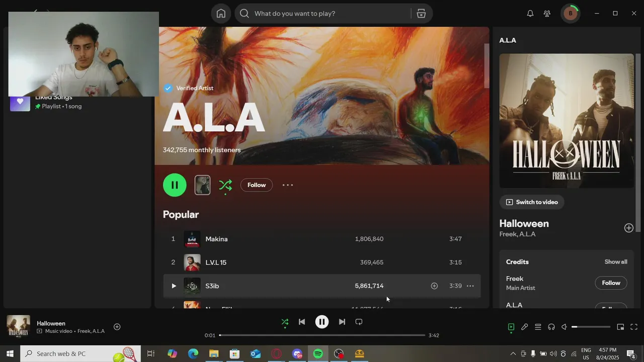644x362 pixels.
Task: Skip to next track
Action: click(x=342, y=322)
